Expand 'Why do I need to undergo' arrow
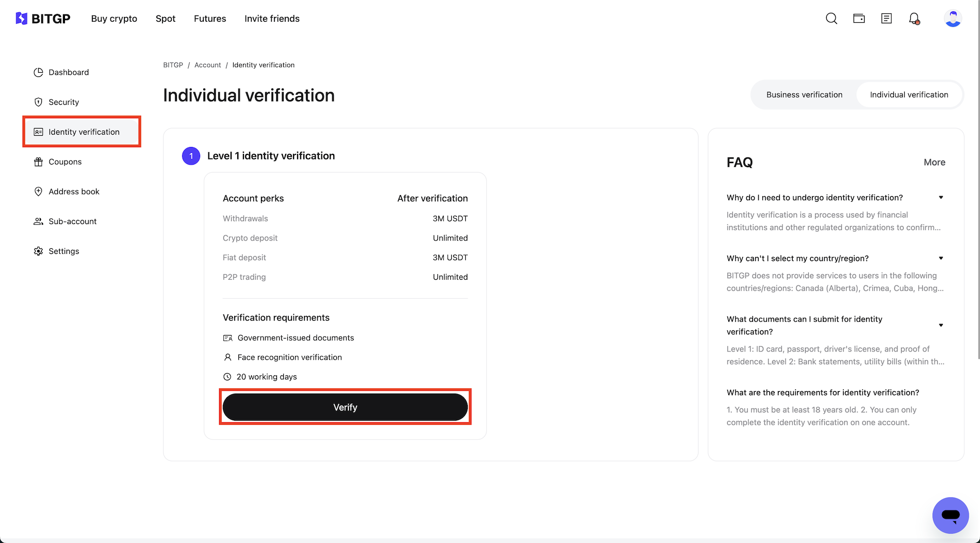Image resolution: width=980 pixels, height=543 pixels. (x=941, y=198)
